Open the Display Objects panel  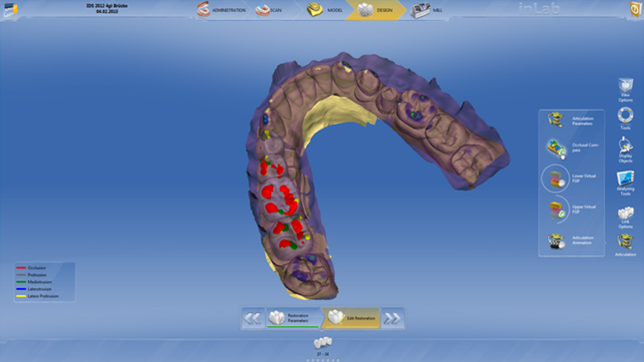625,150
